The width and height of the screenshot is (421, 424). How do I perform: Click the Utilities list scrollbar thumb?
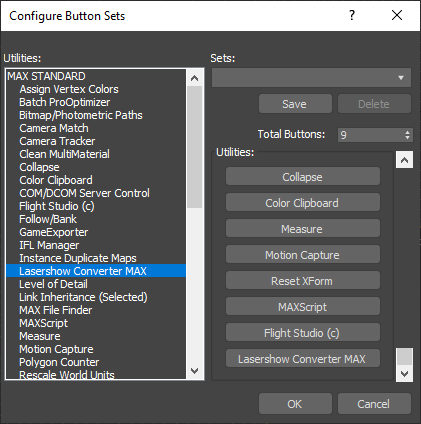(x=195, y=147)
